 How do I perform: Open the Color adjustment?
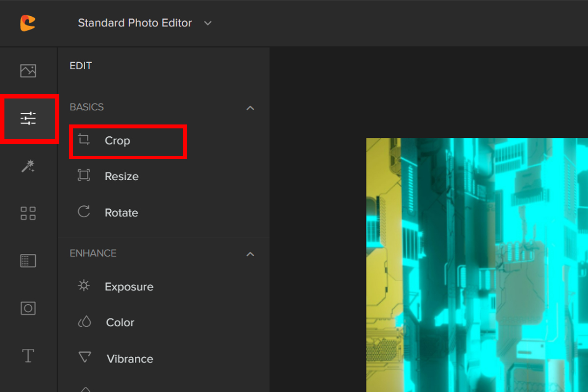(120, 322)
